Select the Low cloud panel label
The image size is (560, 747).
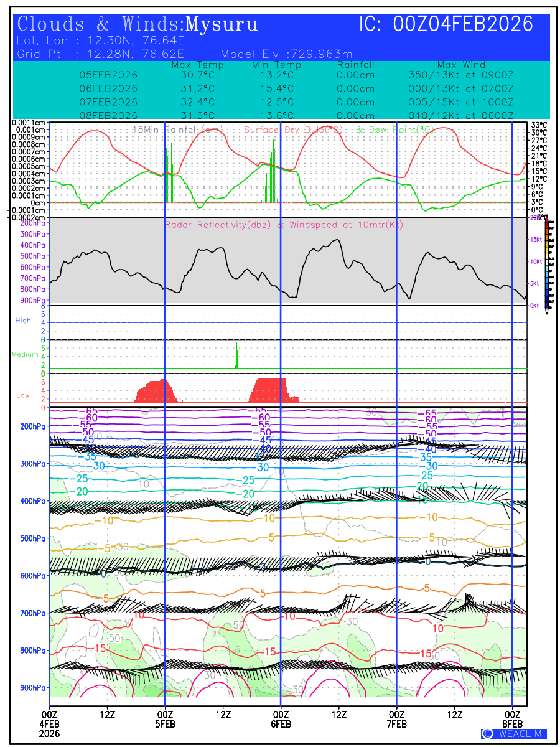[23, 395]
